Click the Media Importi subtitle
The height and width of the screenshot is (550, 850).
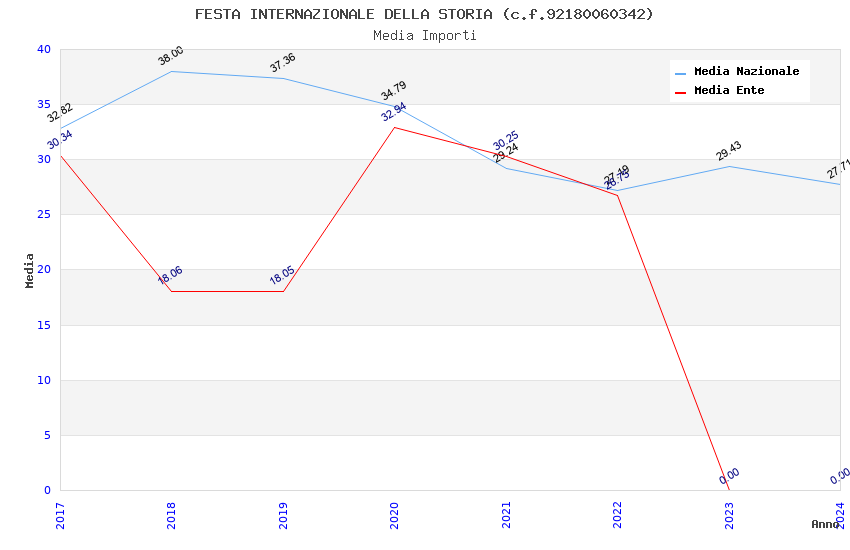click(x=425, y=36)
